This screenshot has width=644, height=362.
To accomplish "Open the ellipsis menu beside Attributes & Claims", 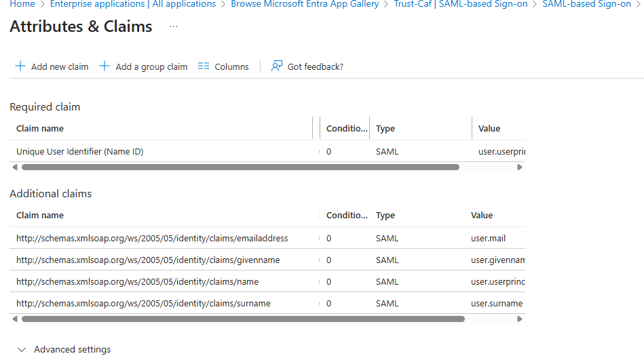I will click(x=174, y=26).
